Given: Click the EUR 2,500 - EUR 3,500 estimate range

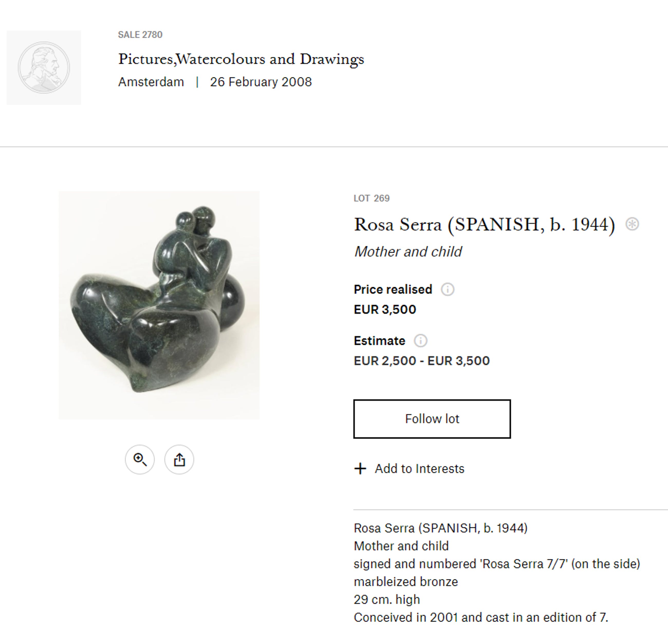Looking at the screenshot, I should click(x=422, y=360).
